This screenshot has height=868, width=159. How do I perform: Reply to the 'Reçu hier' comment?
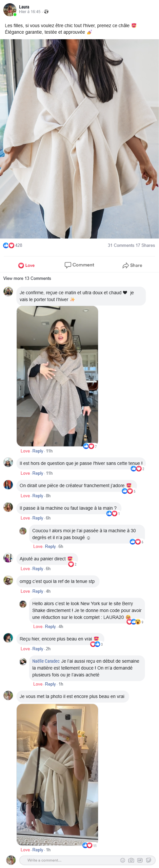tap(38, 649)
